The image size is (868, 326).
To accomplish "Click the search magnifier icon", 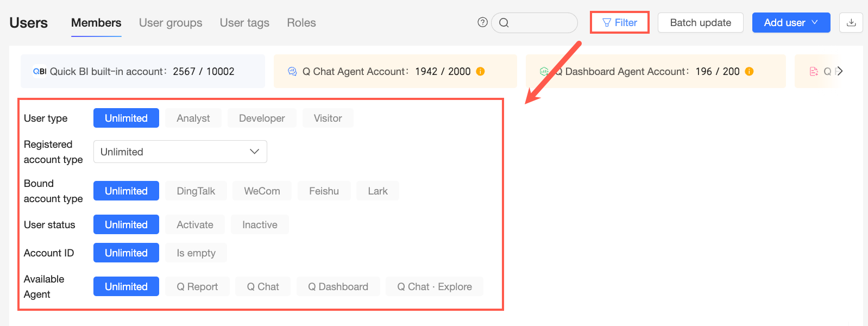I will coord(504,23).
